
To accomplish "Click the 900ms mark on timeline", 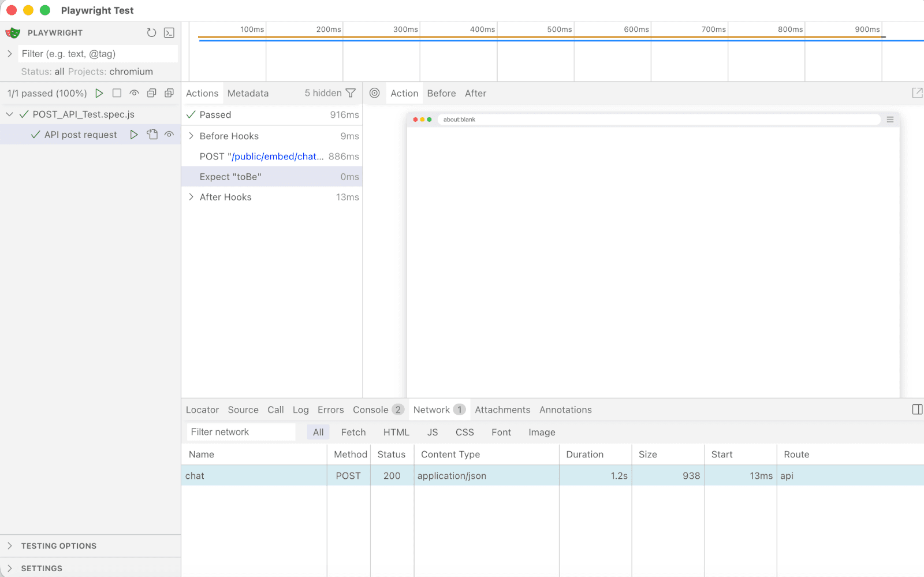I will (x=867, y=29).
